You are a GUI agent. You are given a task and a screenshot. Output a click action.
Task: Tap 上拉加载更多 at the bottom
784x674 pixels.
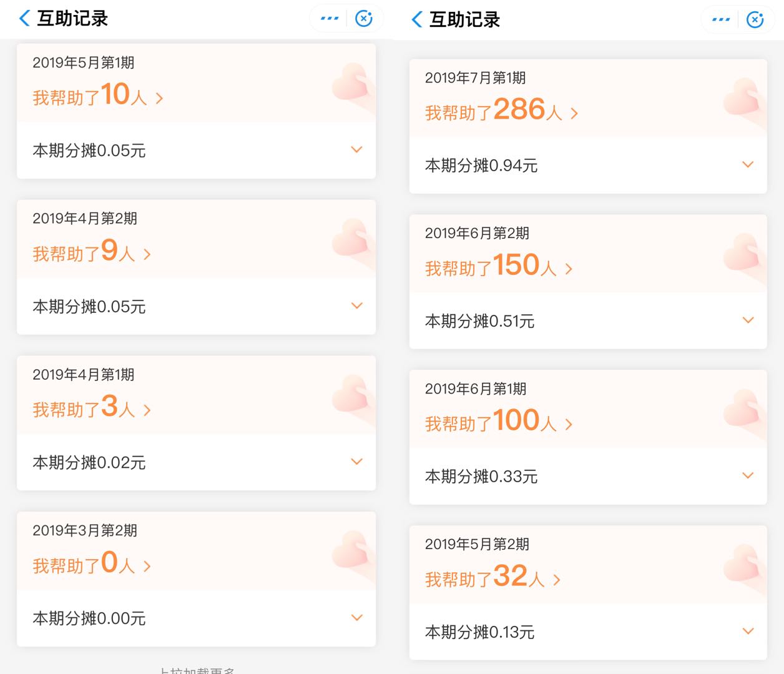click(x=196, y=670)
